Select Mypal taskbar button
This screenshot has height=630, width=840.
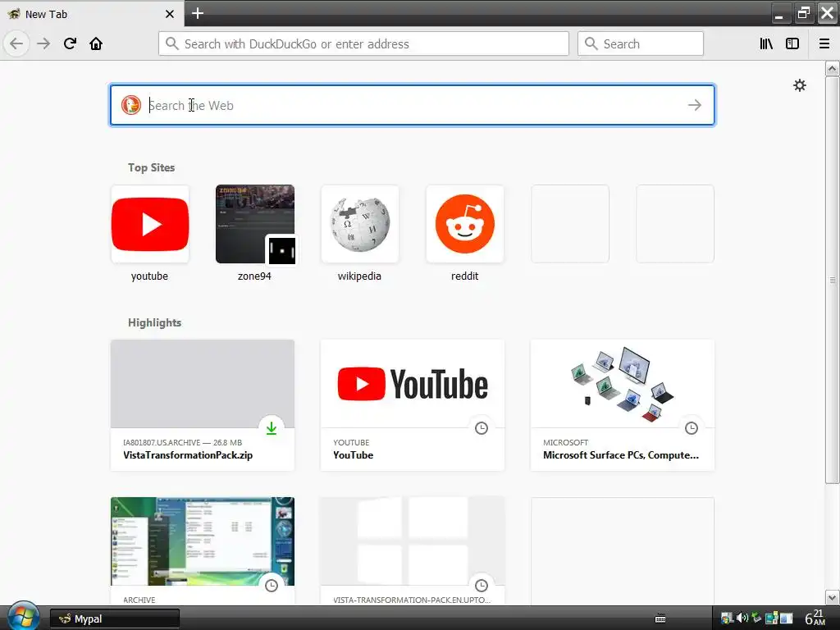point(115,619)
